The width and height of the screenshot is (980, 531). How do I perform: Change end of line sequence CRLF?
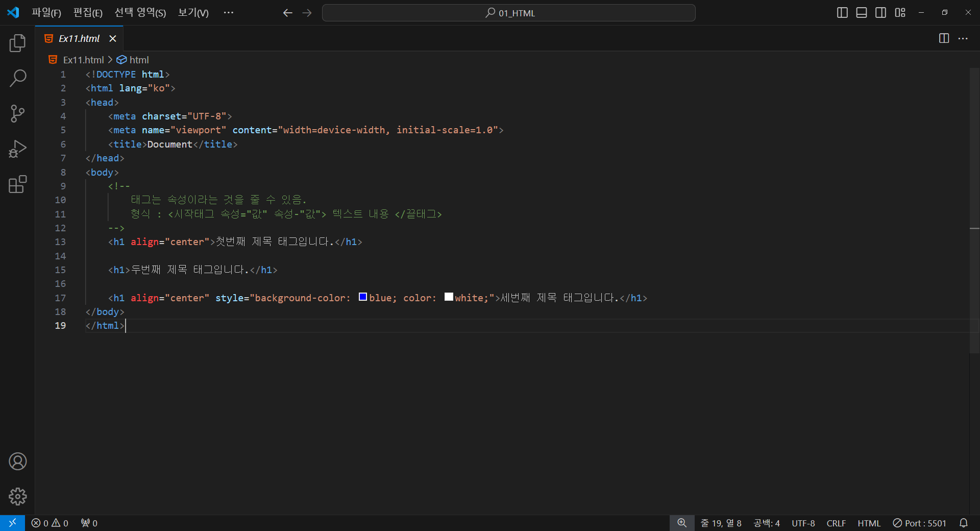click(836, 523)
